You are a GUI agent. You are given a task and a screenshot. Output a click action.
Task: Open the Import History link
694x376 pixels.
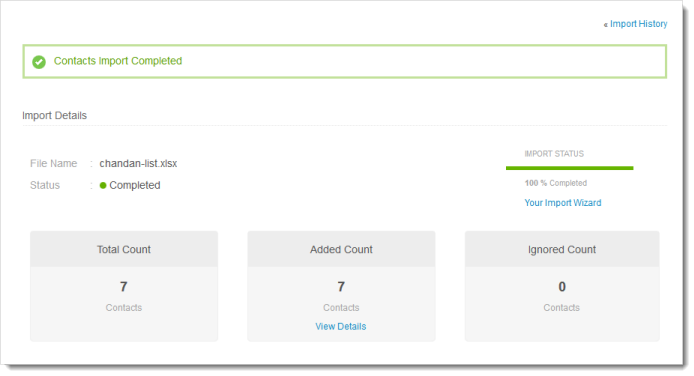click(x=638, y=24)
